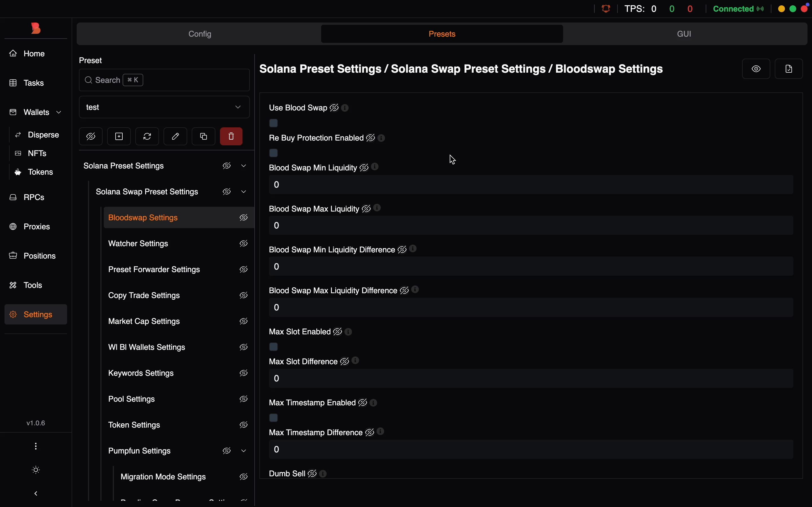Click the notification bell icon in top bar
The height and width of the screenshot is (507, 812).
[x=606, y=9]
